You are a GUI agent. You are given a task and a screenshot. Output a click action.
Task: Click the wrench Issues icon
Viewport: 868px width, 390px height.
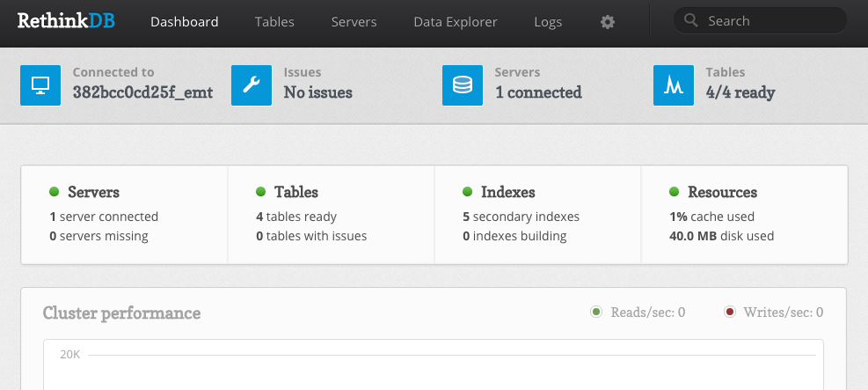point(252,85)
